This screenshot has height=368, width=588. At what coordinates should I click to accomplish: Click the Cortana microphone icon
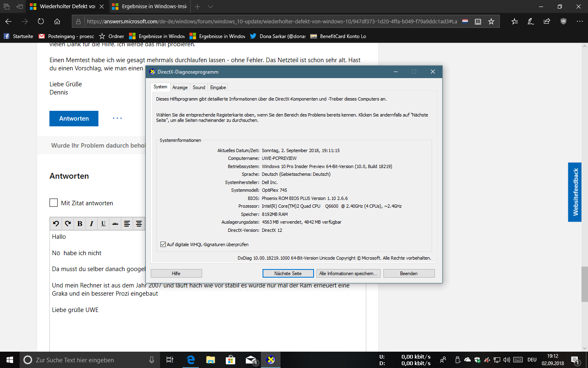click(151, 360)
